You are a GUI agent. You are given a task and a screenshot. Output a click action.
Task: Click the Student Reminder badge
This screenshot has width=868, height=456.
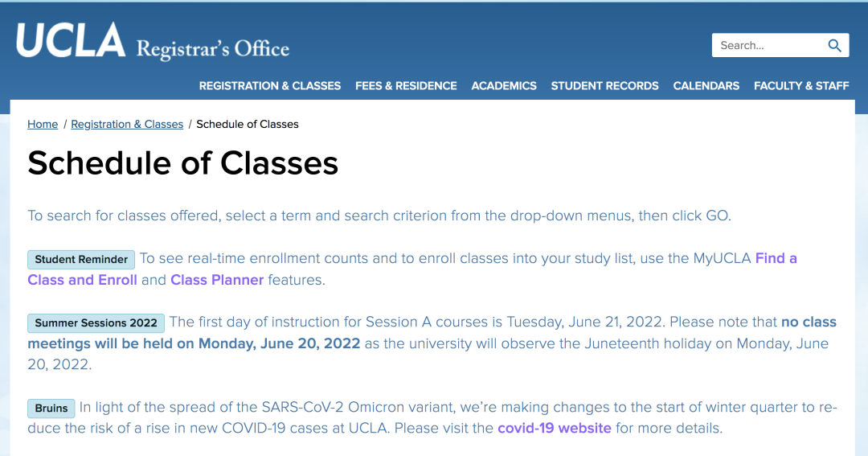pos(81,260)
